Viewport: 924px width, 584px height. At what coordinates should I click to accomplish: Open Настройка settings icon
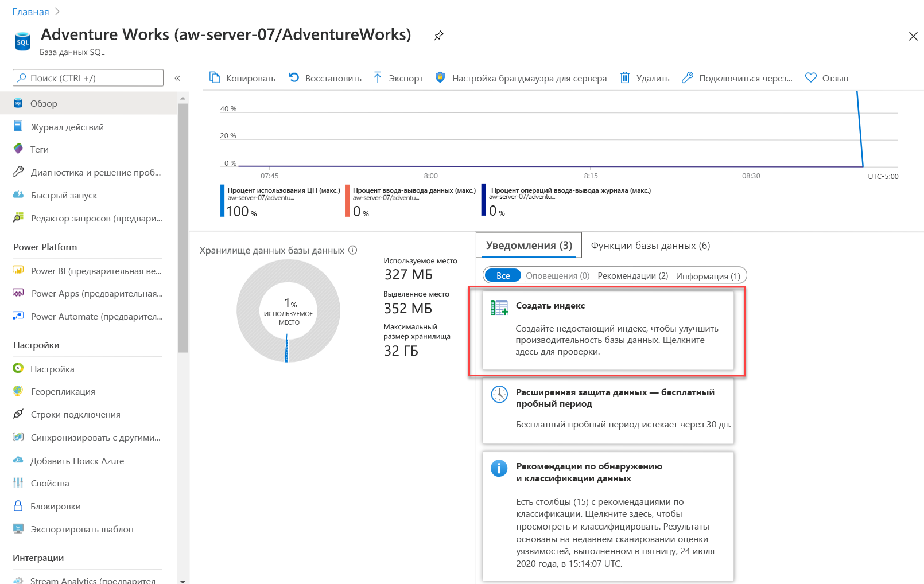[x=18, y=368]
